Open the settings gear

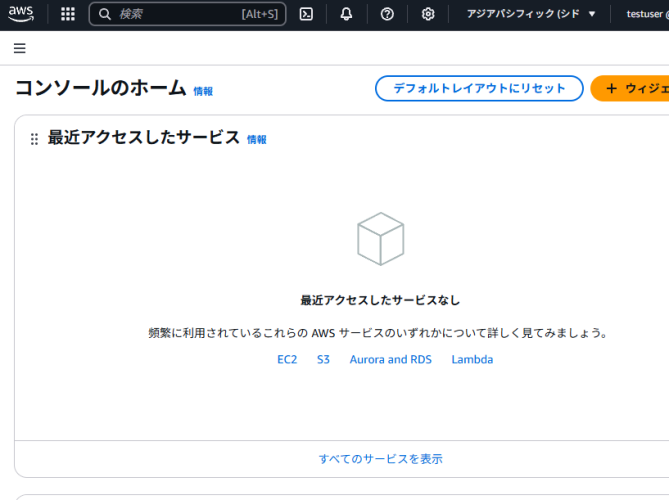coord(428,14)
